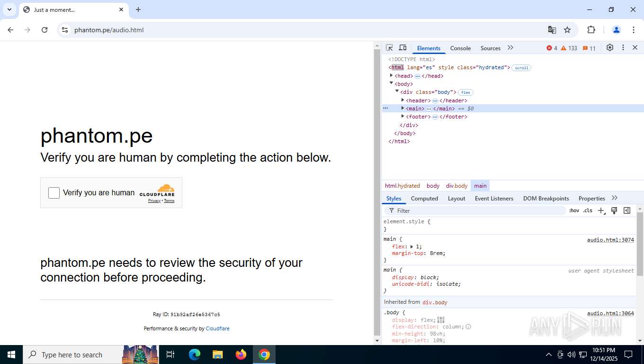Click the scroll badge on html element
The height and width of the screenshot is (364, 644).
coord(521,68)
